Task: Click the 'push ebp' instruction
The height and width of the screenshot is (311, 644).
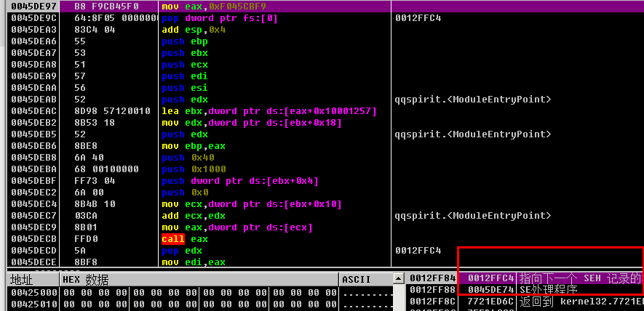Action: click(185, 41)
